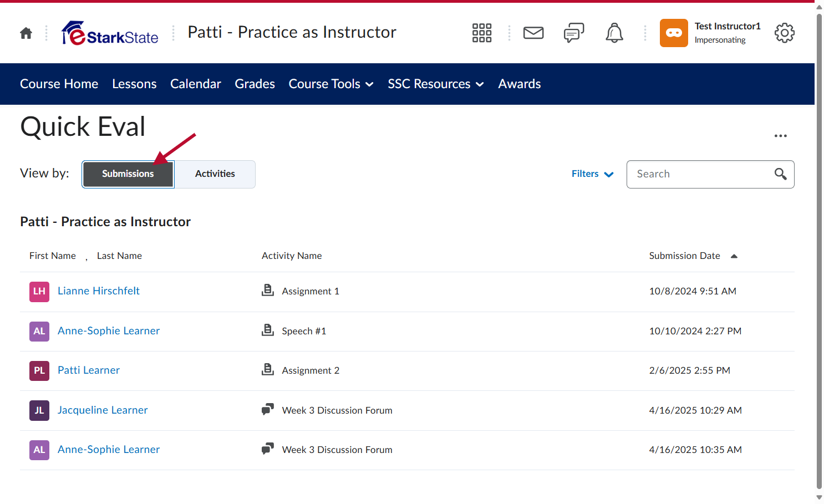Open the StarkState logo link
Viewport: 824px width, 504px height.
coord(110,33)
